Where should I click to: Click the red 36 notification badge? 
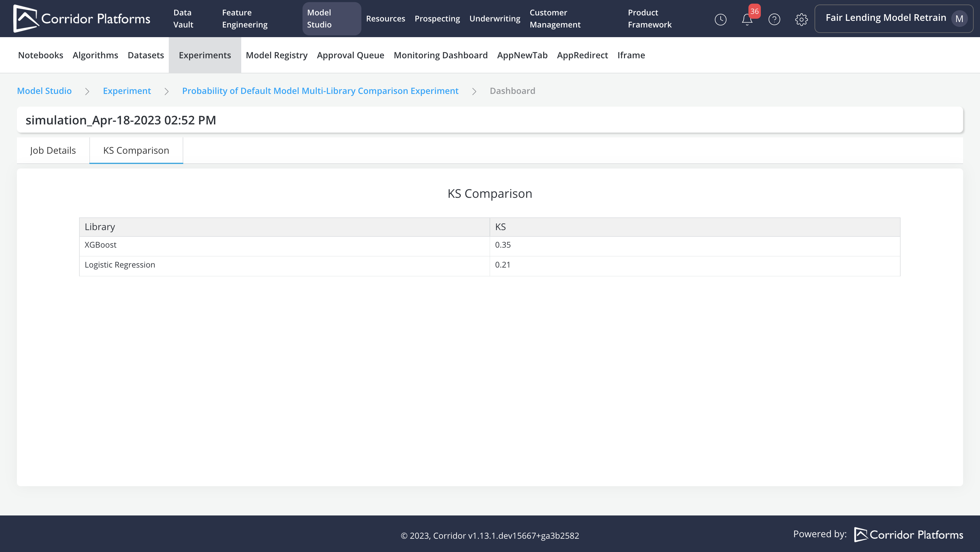coord(754,11)
